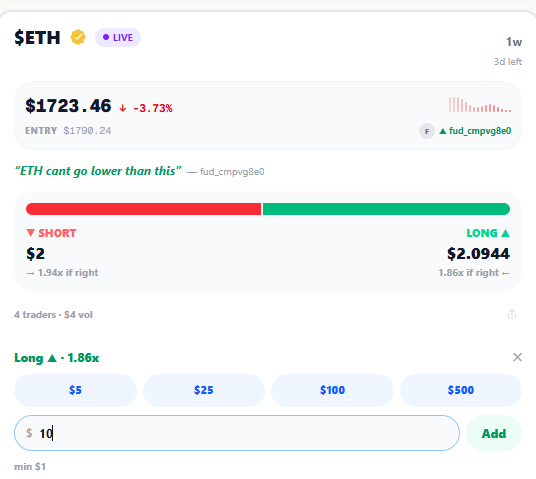
Task: Click the fud_cmpvg8e0 quote attribution
Action: pos(226,172)
